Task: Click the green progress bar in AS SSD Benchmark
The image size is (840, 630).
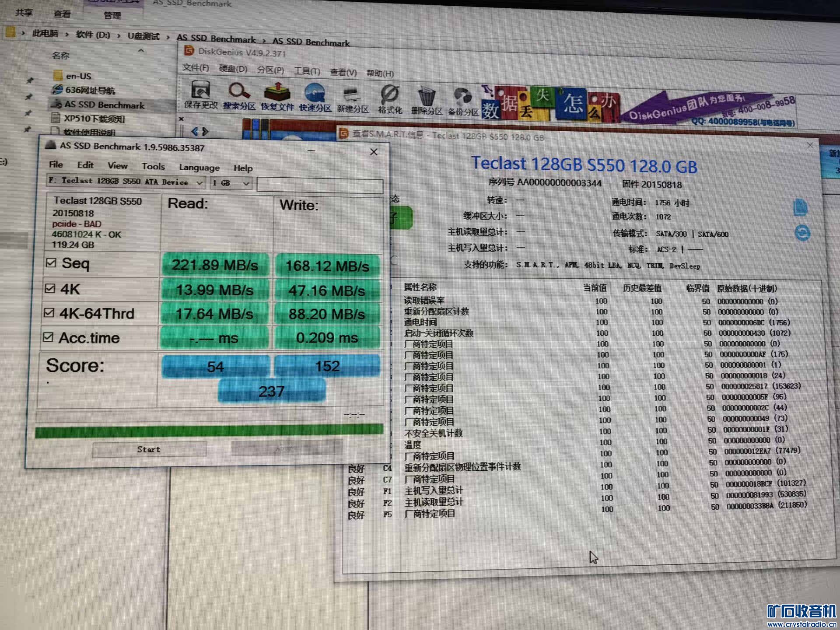Action: [209, 430]
